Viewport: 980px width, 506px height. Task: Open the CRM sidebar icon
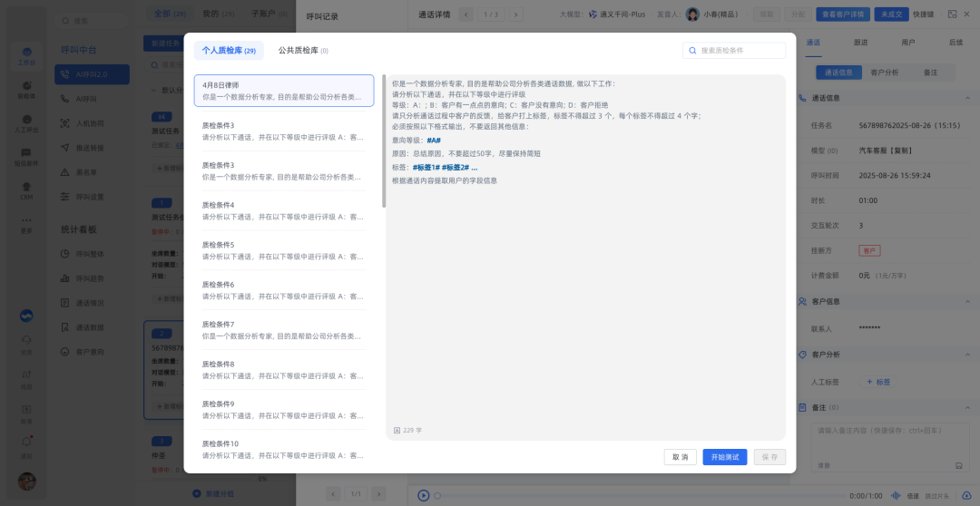click(x=27, y=189)
